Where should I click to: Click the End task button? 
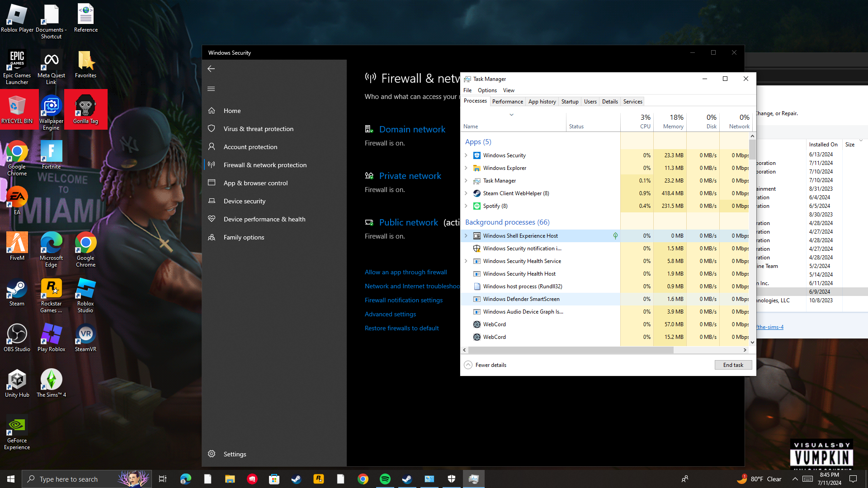(x=733, y=365)
